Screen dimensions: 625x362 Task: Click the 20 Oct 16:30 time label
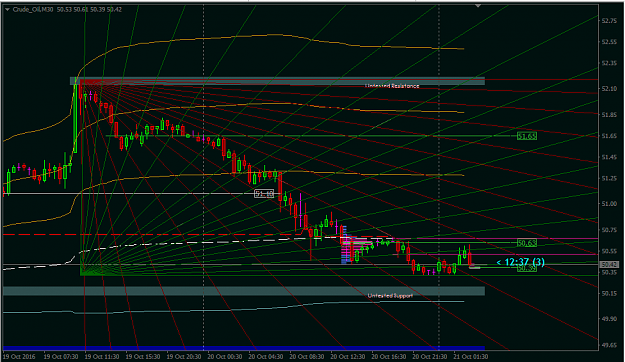tap(389, 356)
